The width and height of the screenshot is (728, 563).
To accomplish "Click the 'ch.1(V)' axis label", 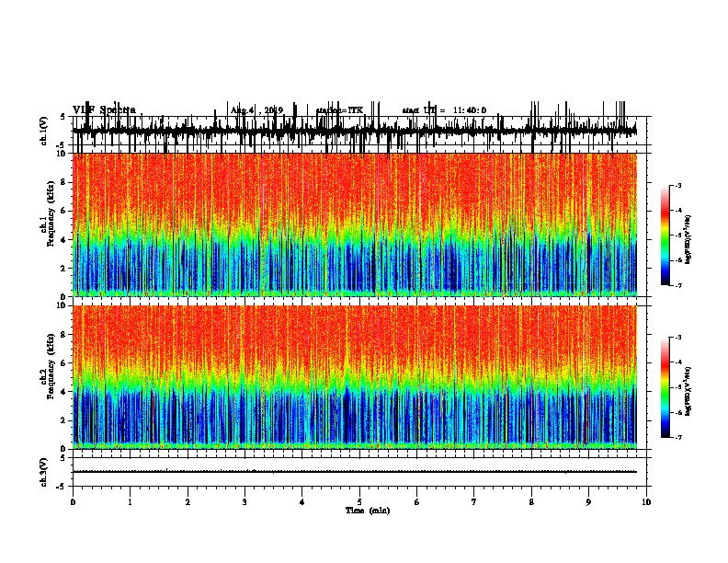I will tap(43, 131).
